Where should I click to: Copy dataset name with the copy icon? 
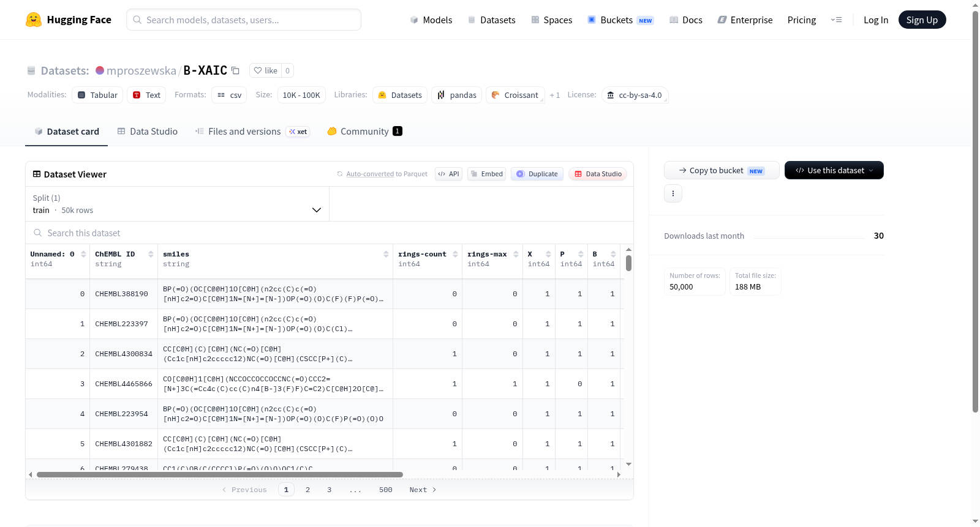click(x=235, y=71)
